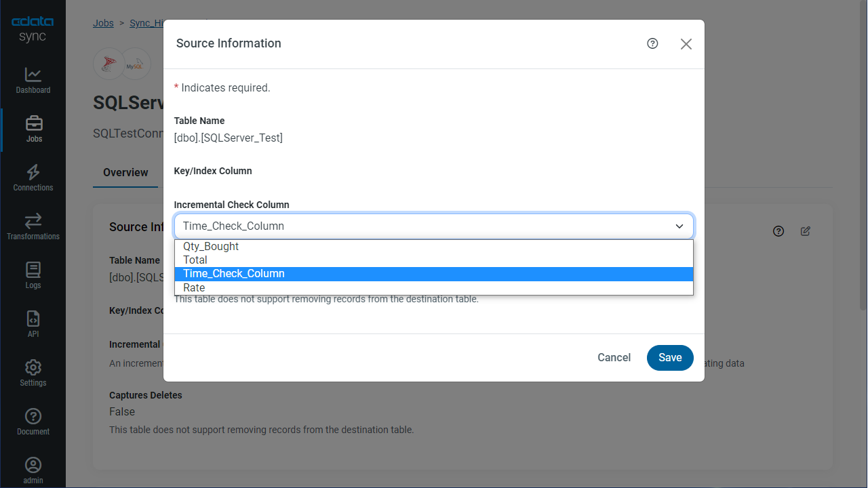Viewport: 868px width, 488px height.
Task: Navigate to Jobs breadcrumb link
Action: pyautogui.click(x=103, y=23)
